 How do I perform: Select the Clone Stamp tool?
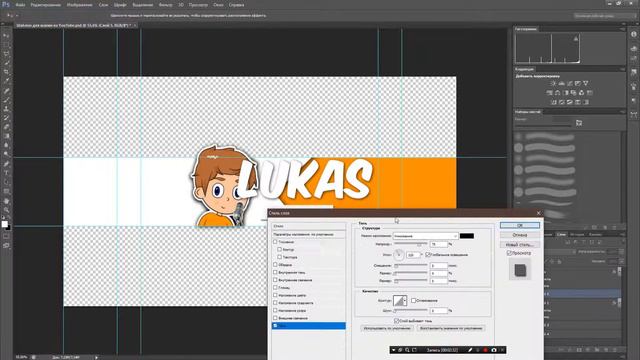coord(6,109)
